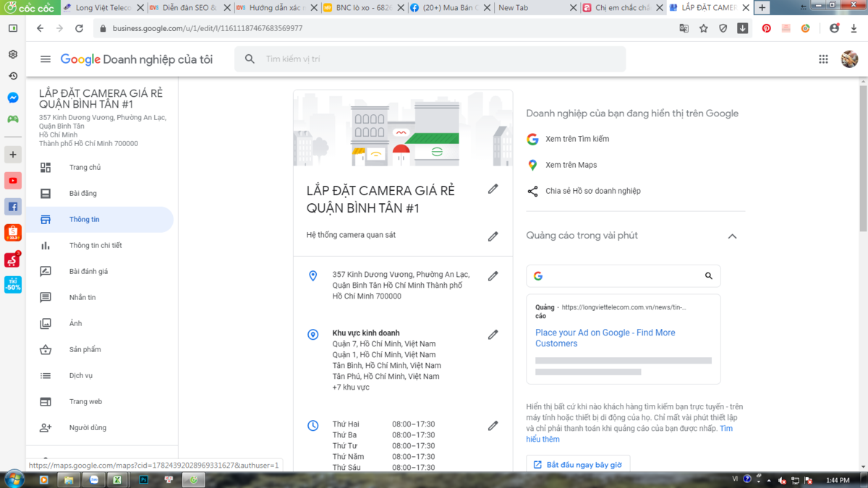This screenshot has height=488, width=868.
Task: Open the hamburger main menu
Action: (46, 59)
